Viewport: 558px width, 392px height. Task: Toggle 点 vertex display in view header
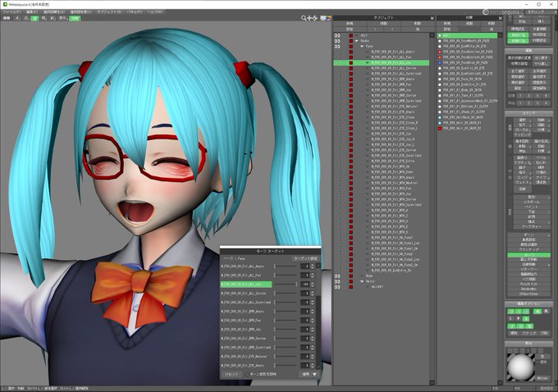pos(17,18)
